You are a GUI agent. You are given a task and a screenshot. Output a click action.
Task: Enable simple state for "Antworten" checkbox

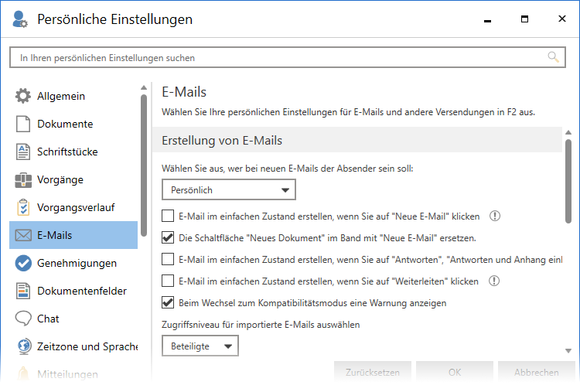(x=168, y=259)
